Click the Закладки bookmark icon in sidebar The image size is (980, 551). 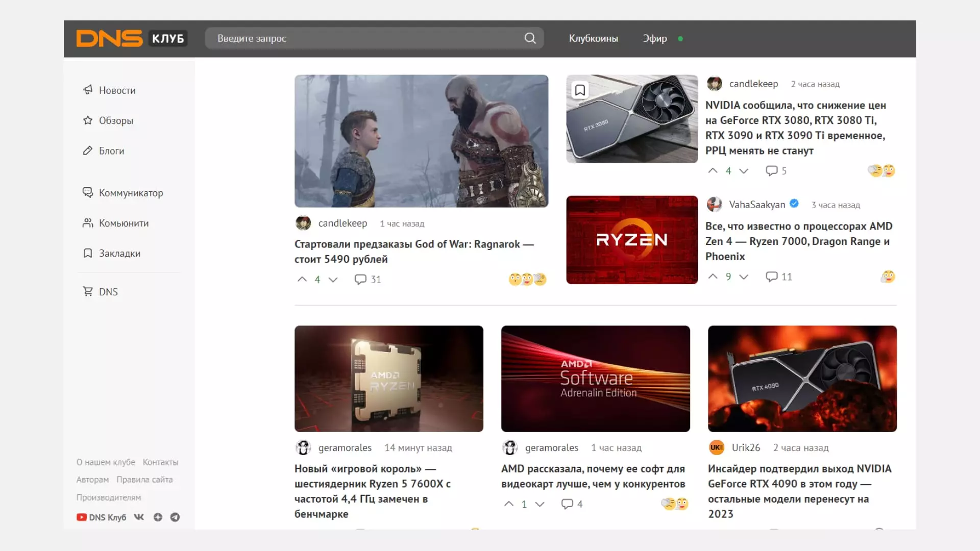click(x=88, y=253)
